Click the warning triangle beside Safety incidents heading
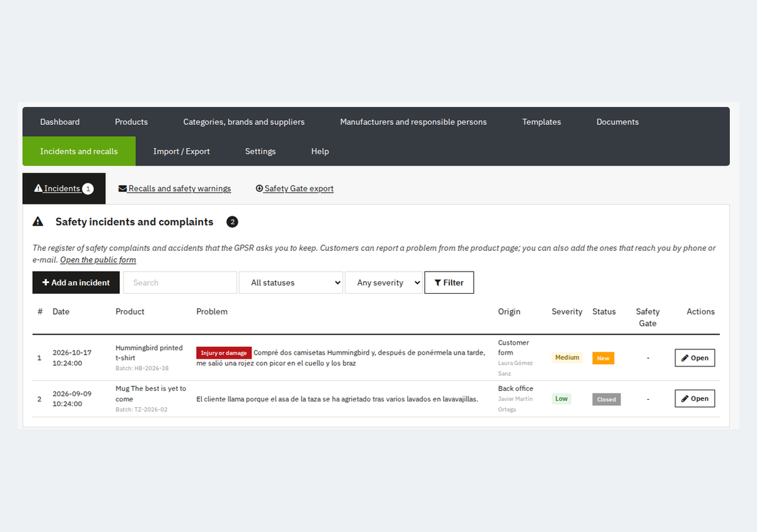757x532 pixels. 38,222
